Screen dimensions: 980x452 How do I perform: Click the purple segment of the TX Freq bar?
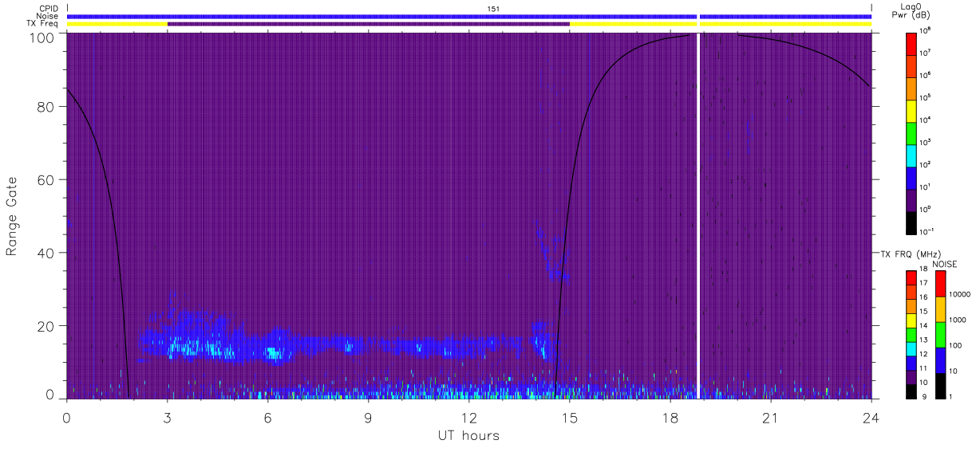coord(369,24)
